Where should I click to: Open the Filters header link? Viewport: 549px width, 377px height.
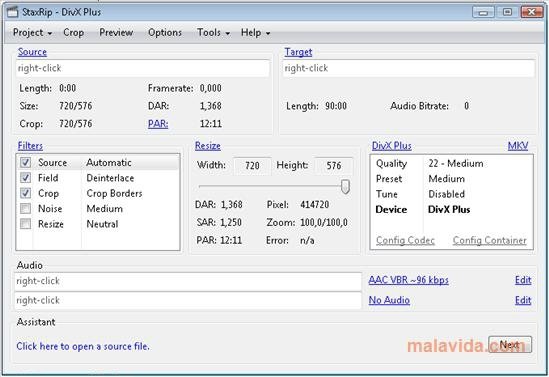click(x=30, y=146)
